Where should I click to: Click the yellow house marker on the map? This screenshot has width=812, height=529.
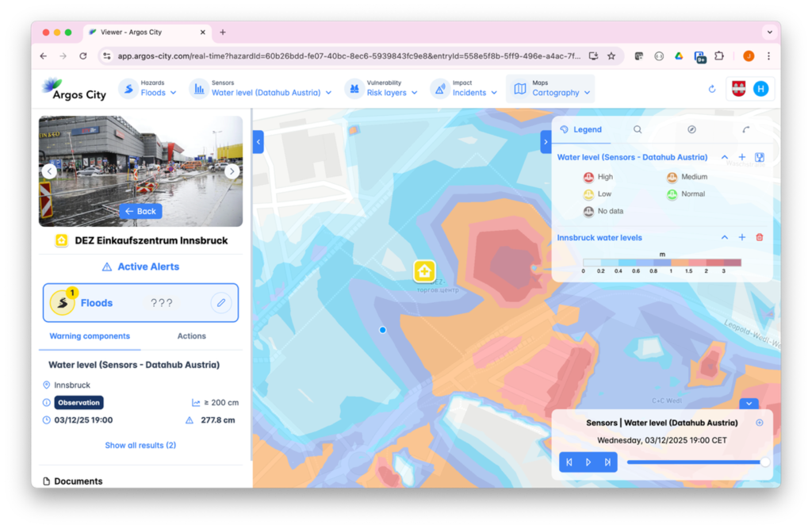tap(424, 271)
